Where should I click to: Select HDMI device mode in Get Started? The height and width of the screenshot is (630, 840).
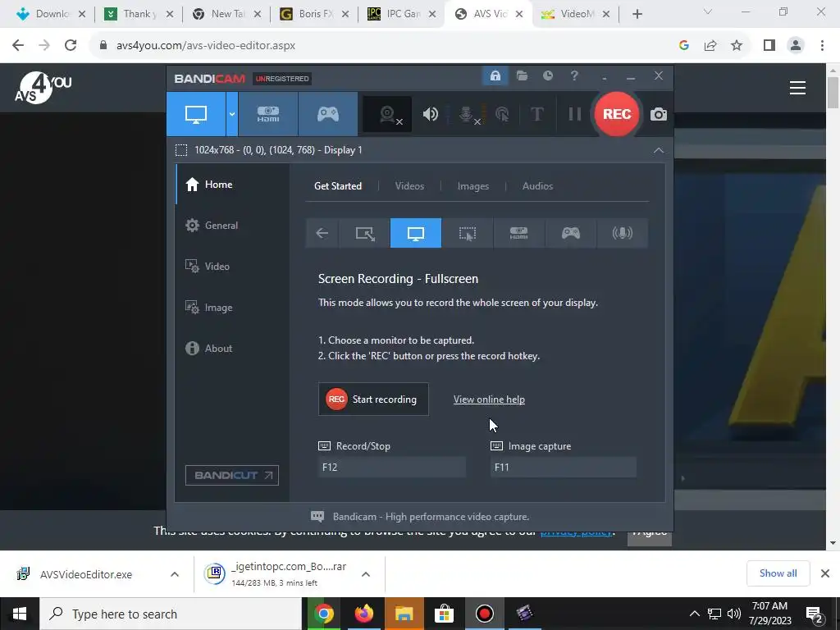518,233
